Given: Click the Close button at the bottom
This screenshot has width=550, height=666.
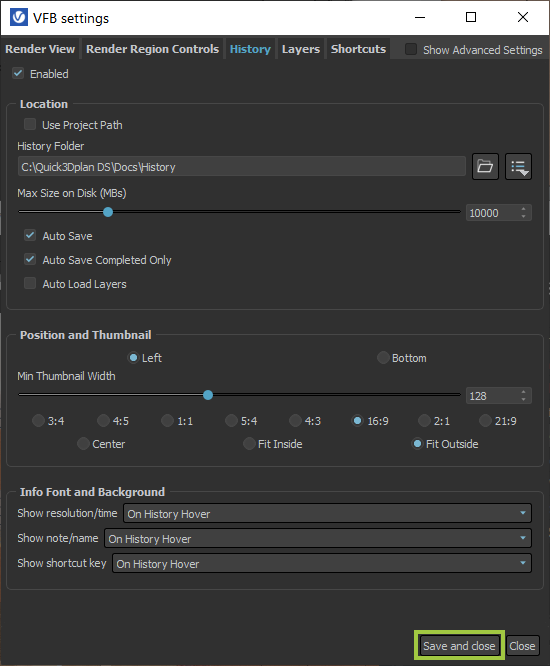Looking at the screenshot, I should [522, 646].
